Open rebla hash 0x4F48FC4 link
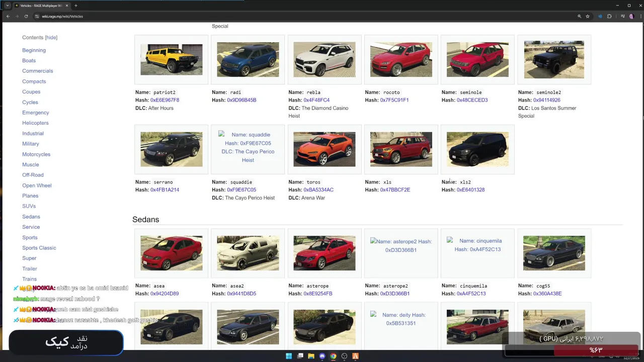644x362 pixels. point(316,100)
